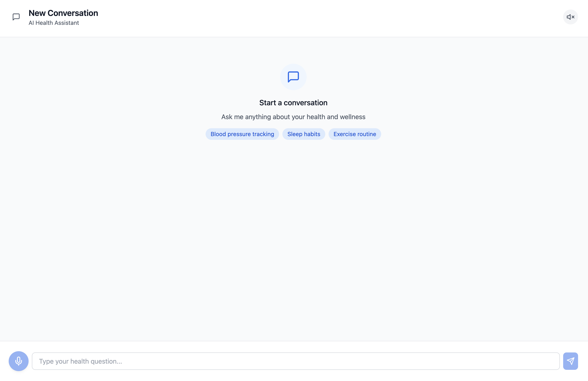Send the message with the blue button

point(570,361)
